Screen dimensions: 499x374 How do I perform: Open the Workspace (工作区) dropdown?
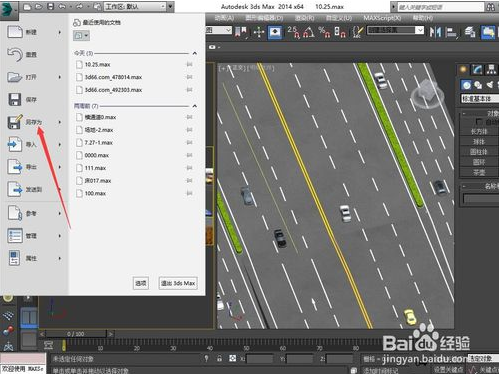[x=134, y=7]
